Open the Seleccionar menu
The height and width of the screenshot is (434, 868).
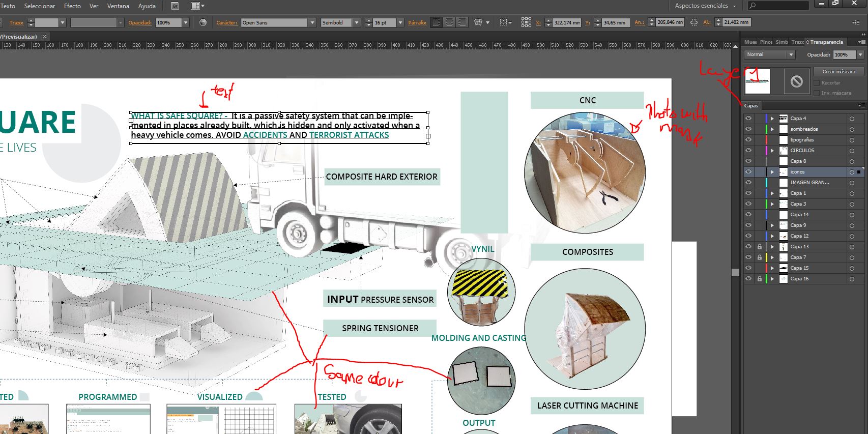(39, 6)
